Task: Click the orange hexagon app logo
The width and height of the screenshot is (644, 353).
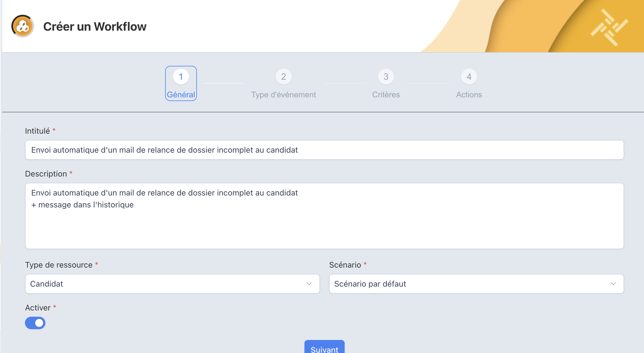Action: (23, 26)
